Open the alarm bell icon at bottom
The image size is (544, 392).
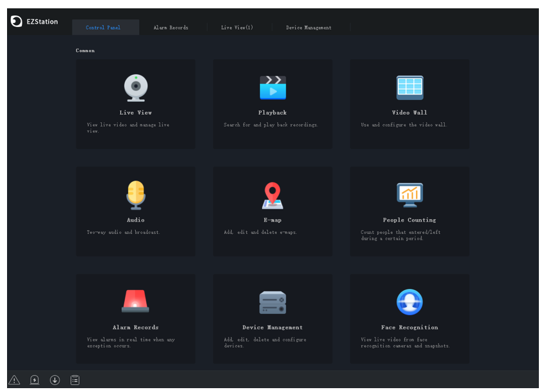35,380
